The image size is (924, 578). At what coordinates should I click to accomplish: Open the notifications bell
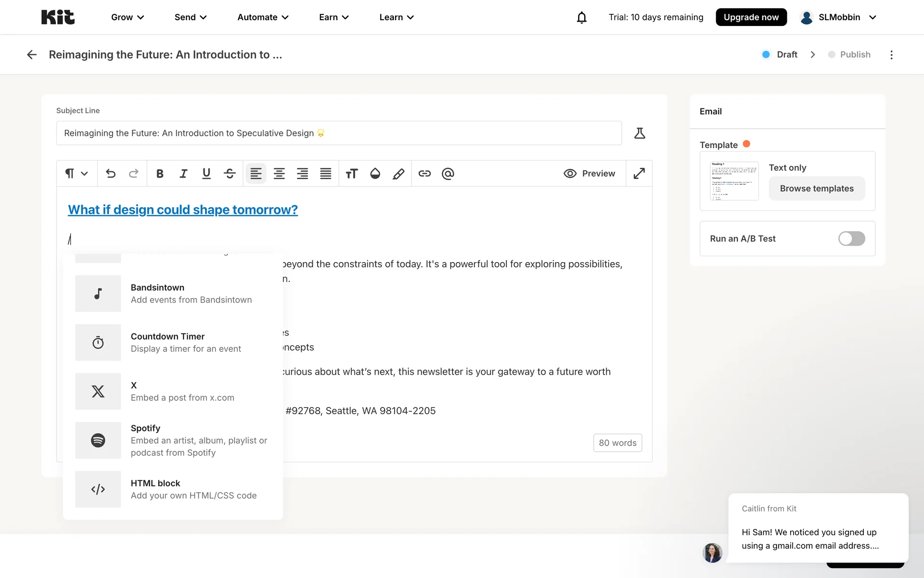[x=581, y=17]
